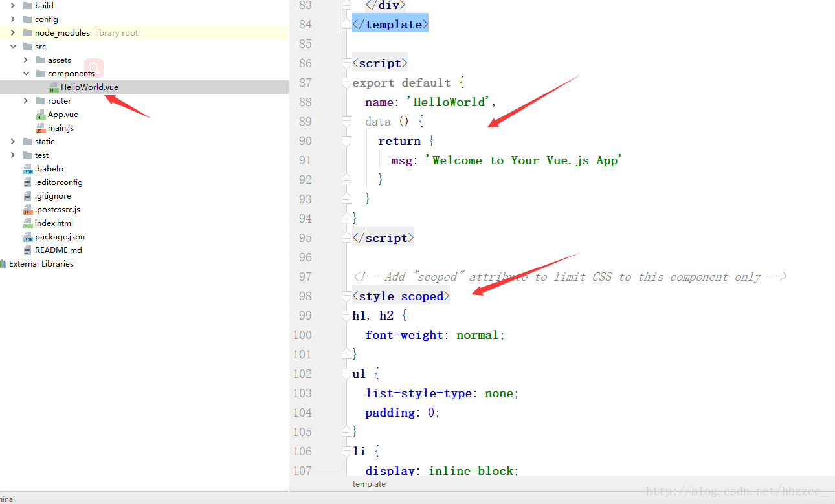
Task: Click the scoped attribute comment on line 97
Action: [x=570, y=277]
